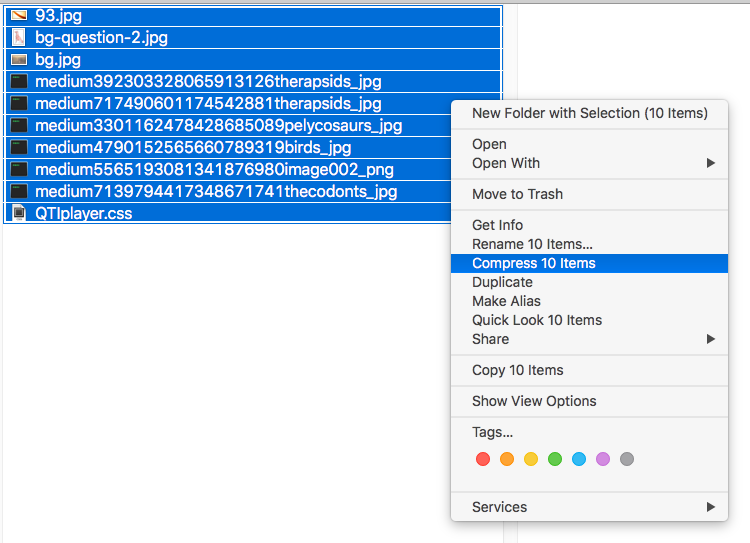This screenshot has width=750, height=543.
Task: Expand the Share submenu
Action: click(589, 339)
